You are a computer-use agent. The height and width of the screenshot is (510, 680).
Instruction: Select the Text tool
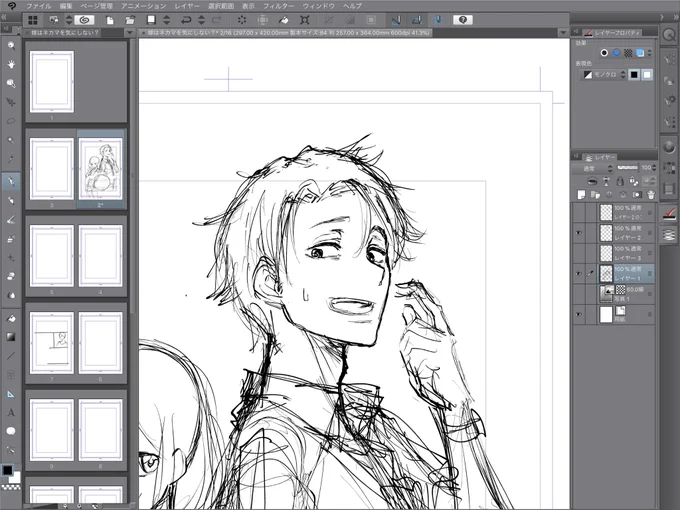[11, 412]
